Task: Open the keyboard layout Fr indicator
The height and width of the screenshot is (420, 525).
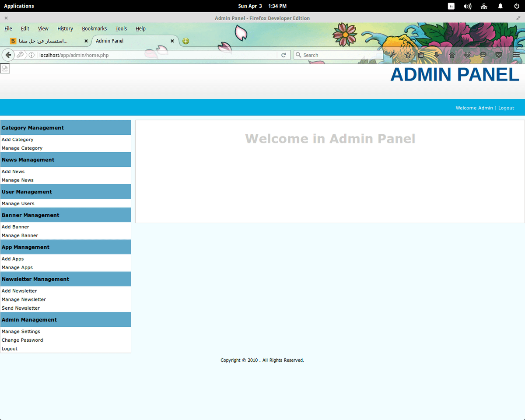Action: (451, 6)
